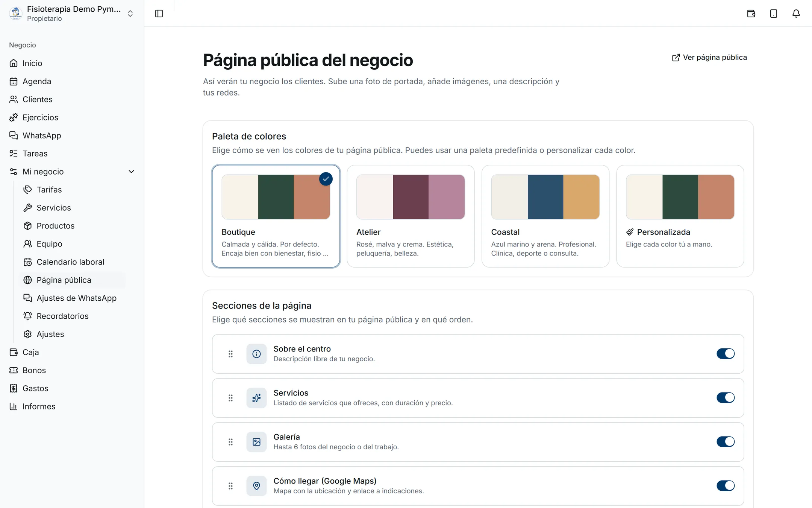Go to Página pública menu item
Viewport: 812px width, 508px height.
click(73, 280)
